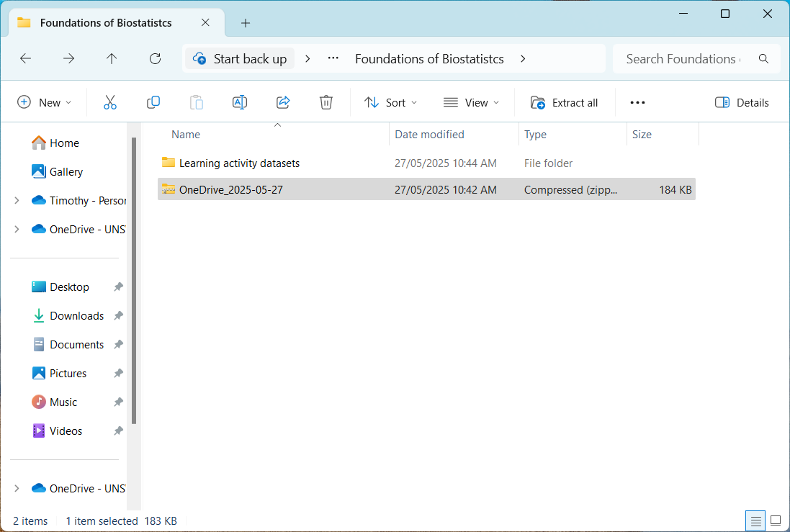Click the Delete trash can icon
790x532 pixels.
pos(326,102)
